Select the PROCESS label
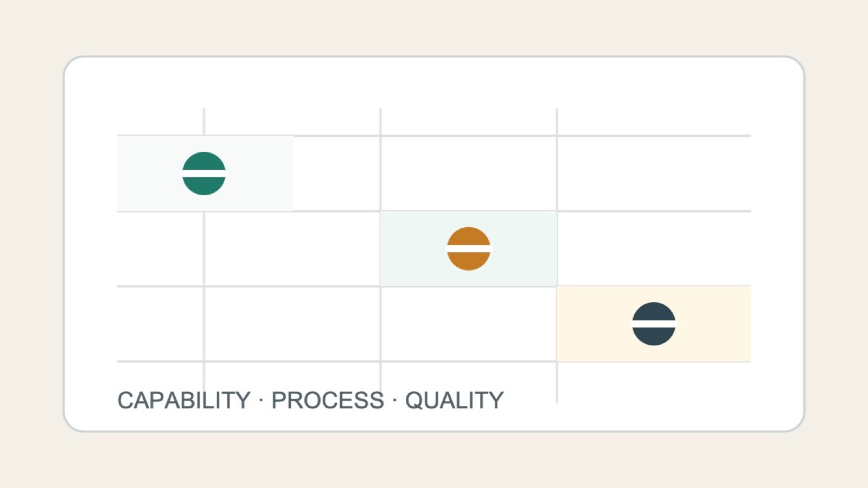868x488 pixels. tap(328, 400)
